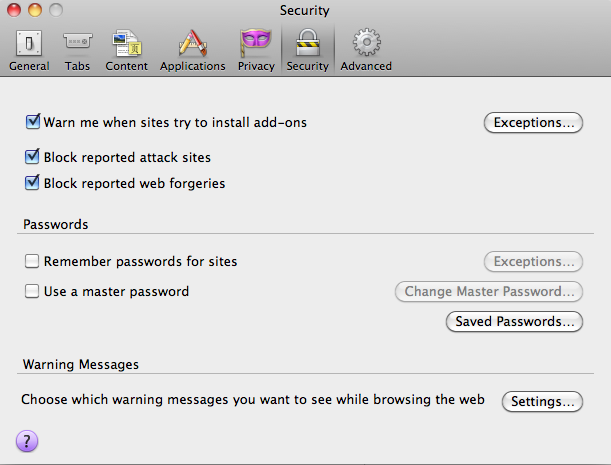The height and width of the screenshot is (465, 611).
Task: Open warning messages Settings button
Action: (542, 401)
